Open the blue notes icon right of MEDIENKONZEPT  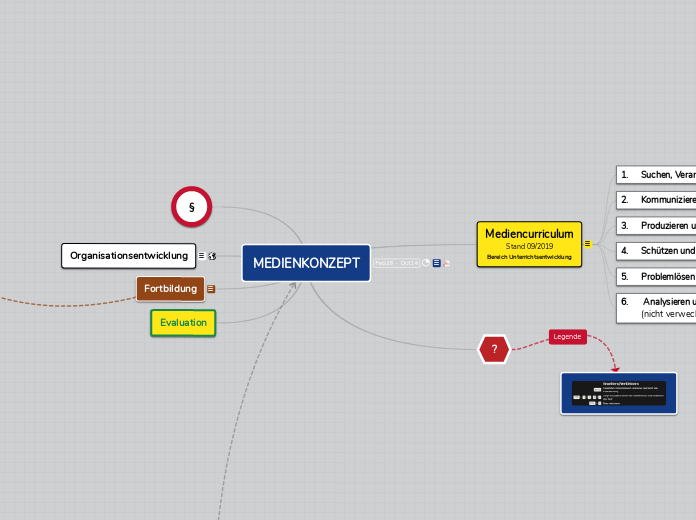pos(436,263)
